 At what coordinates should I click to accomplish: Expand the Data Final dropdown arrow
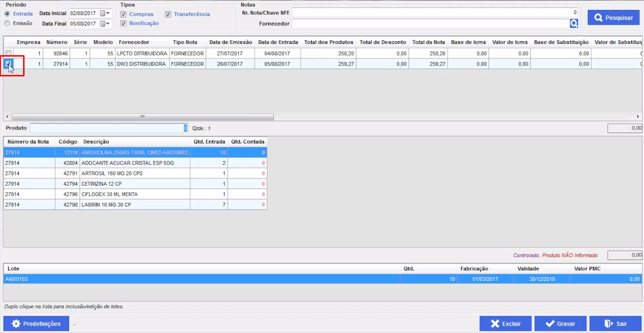109,24
